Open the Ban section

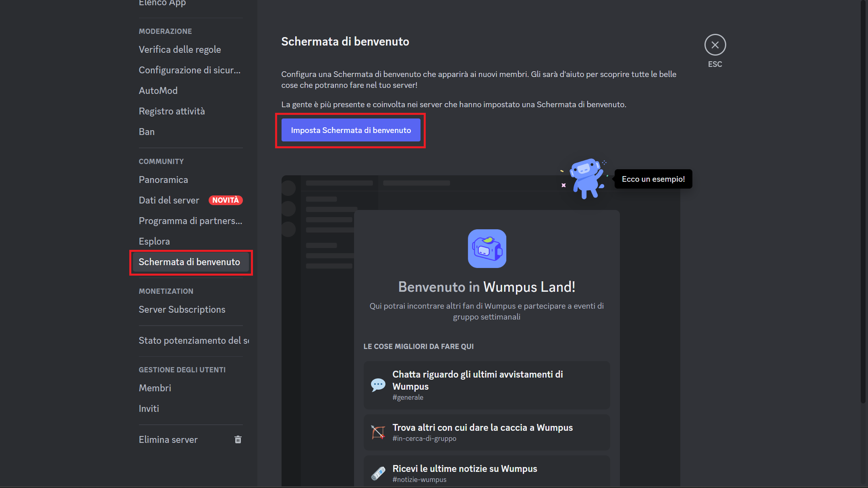[147, 131]
